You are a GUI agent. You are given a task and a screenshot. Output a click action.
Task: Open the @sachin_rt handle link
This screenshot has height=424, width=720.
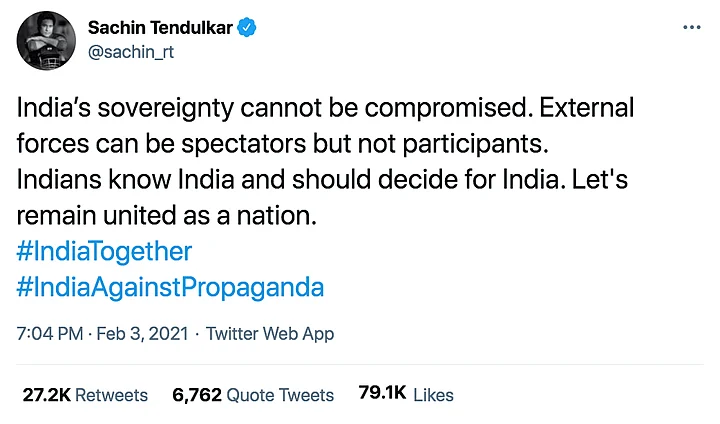(x=131, y=52)
